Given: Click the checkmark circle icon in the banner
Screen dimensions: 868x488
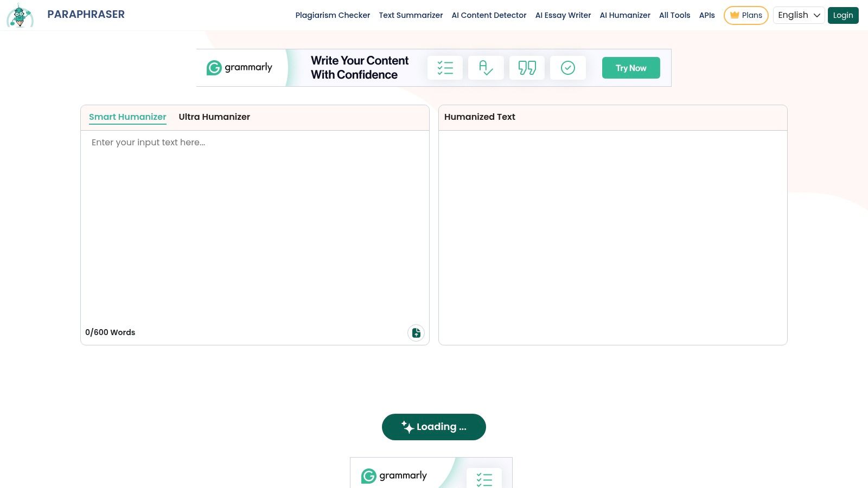Looking at the screenshot, I should pyautogui.click(x=567, y=67).
